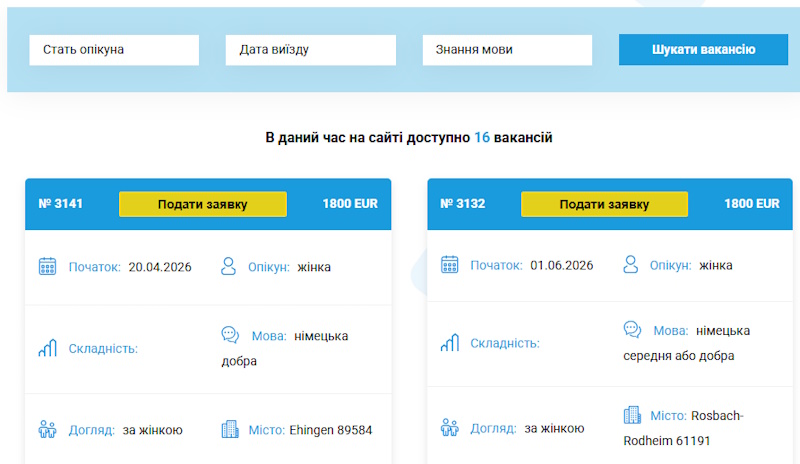Image resolution: width=800 pixels, height=464 pixels.
Task: Click bar chart Складність icon in vacancy 3141
Action: [47, 348]
